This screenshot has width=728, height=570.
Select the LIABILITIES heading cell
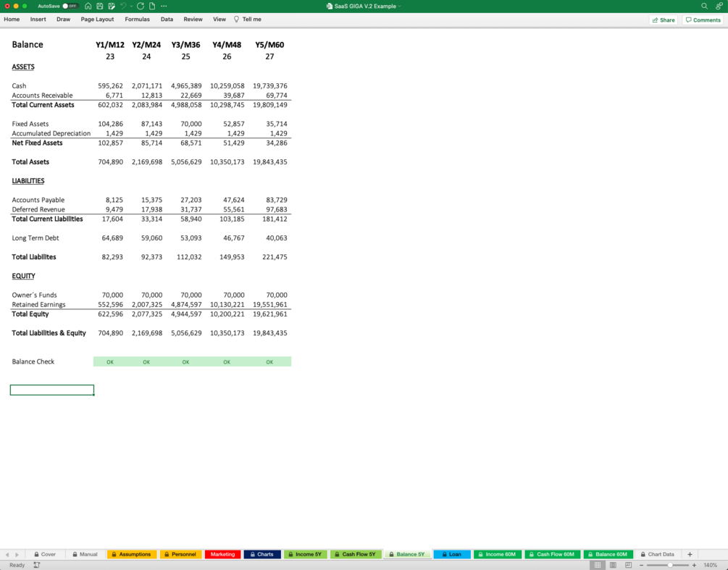(28, 181)
